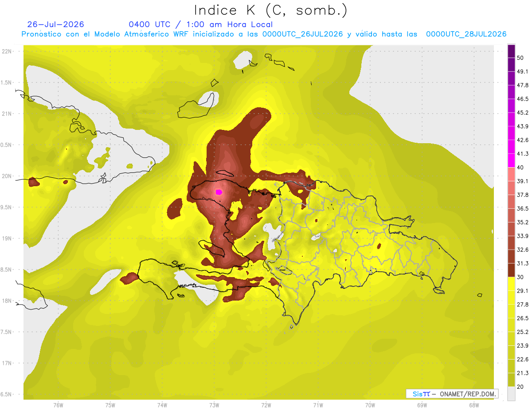Click the colorbar value '39.1'
This screenshot has width=532, height=411.
523,181
